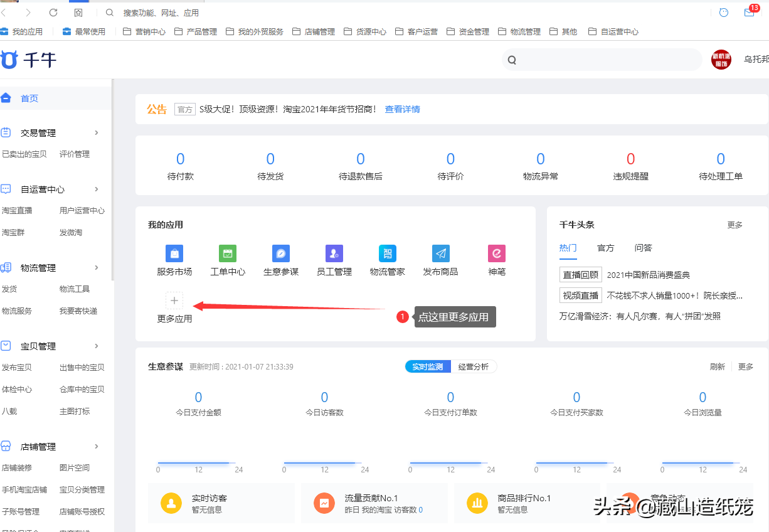
Task: Open 淘宝直播 in sidebar
Action: click(17, 210)
